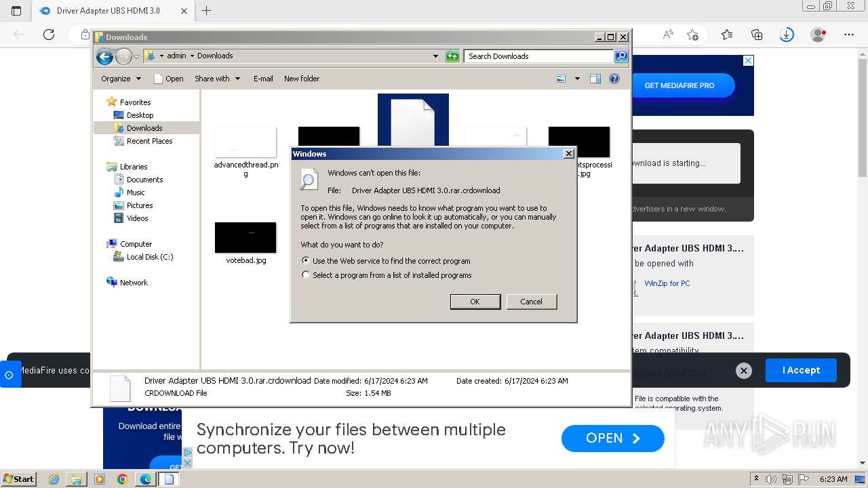Launch Google Chrome from the taskbar
Image resolution: width=868 pixels, height=488 pixels.
tap(122, 479)
